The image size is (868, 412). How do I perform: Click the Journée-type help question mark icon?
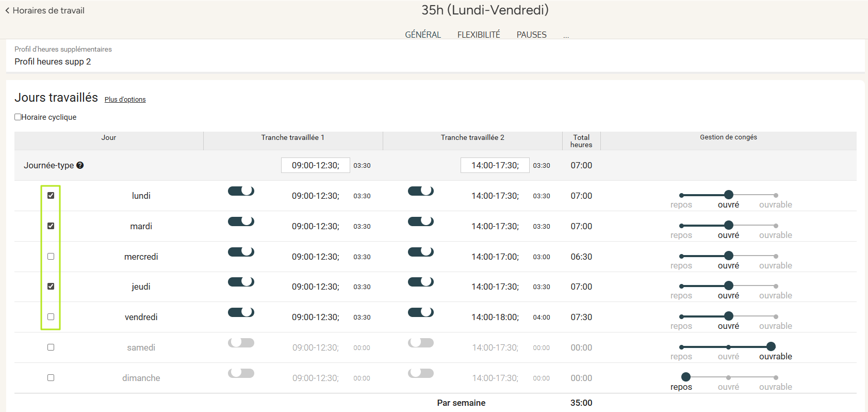pos(80,165)
